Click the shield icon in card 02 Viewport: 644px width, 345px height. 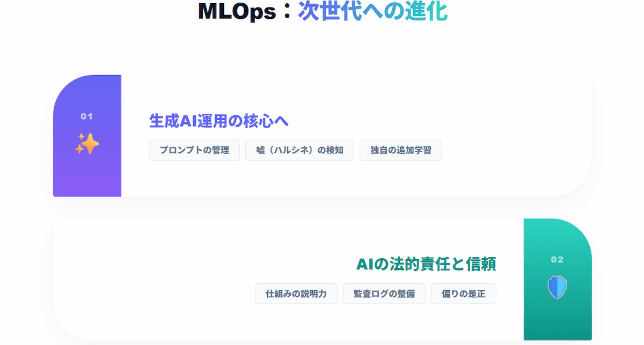pyautogui.click(x=557, y=287)
